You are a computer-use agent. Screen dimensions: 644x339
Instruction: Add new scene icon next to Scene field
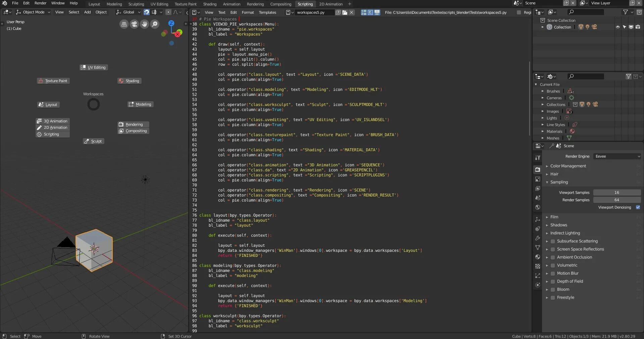pos(566,3)
